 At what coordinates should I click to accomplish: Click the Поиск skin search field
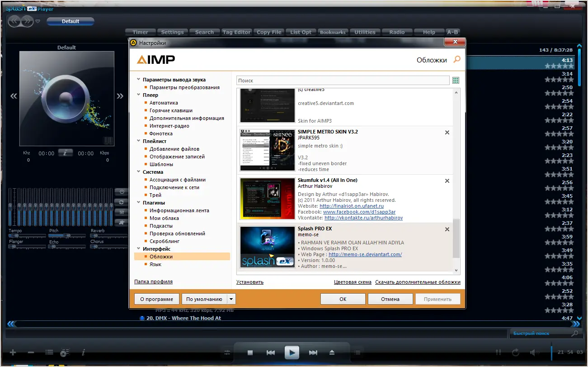click(x=343, y=81)
